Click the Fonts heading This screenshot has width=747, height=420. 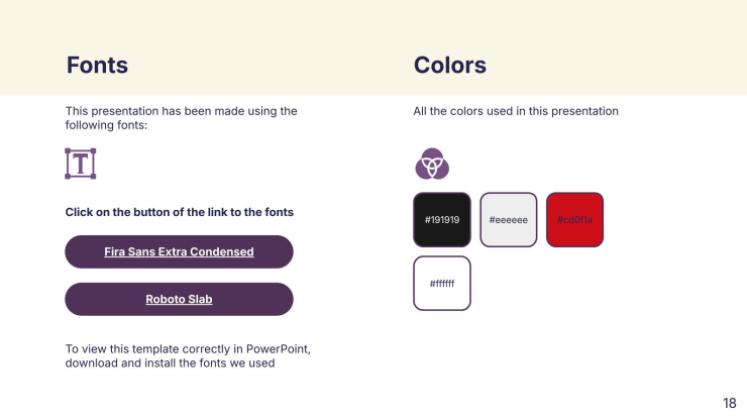(x=97, y=66)
